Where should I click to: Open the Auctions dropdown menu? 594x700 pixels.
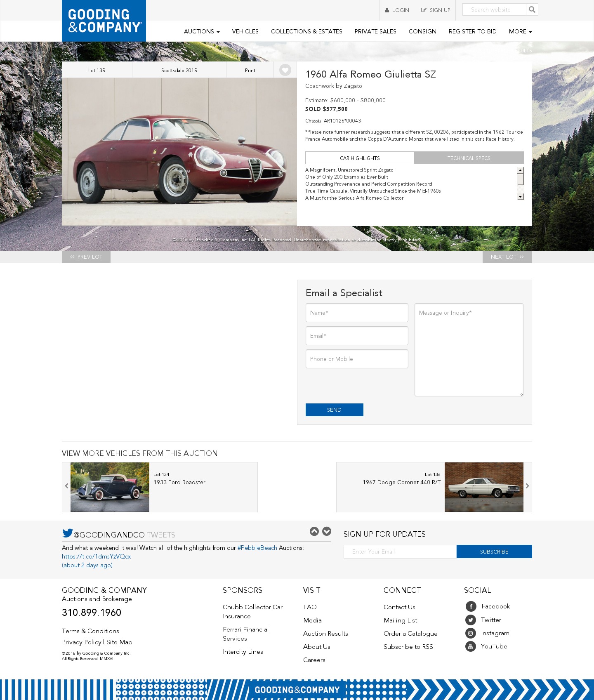[202, 31]
